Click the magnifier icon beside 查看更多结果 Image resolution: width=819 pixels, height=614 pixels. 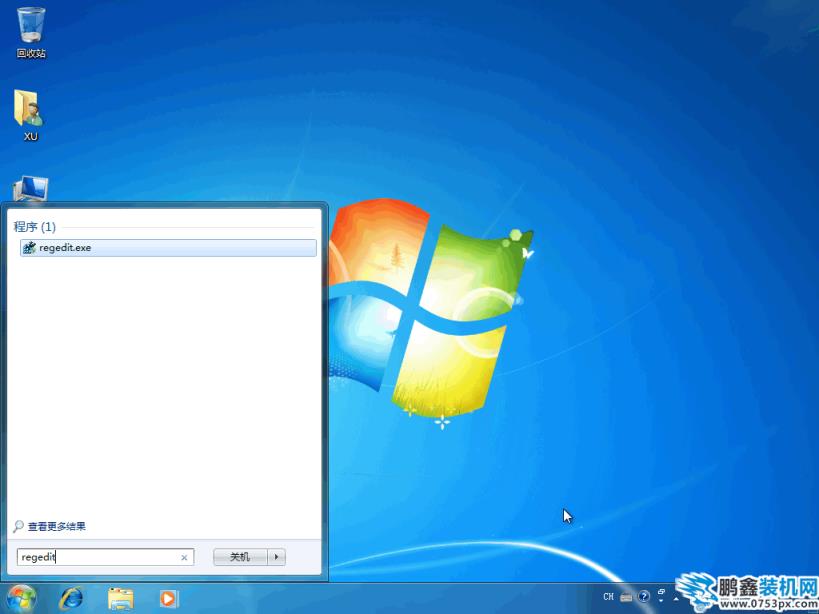coord(18,526)
